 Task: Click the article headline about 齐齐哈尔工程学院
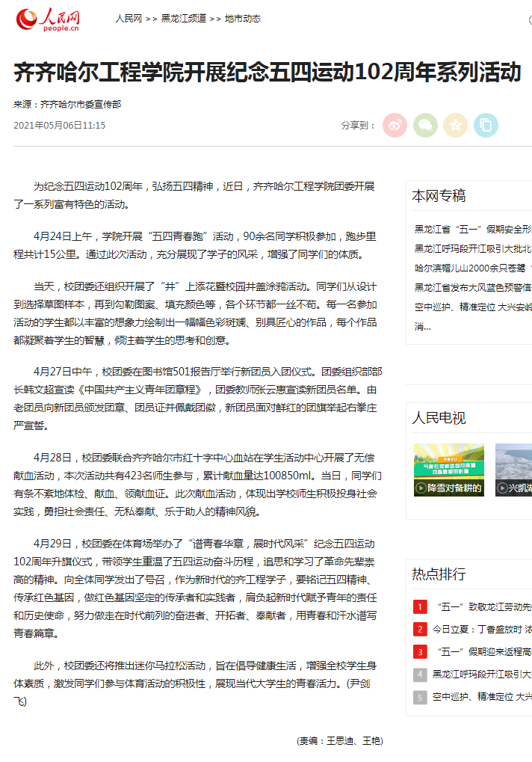coord(267,73)
